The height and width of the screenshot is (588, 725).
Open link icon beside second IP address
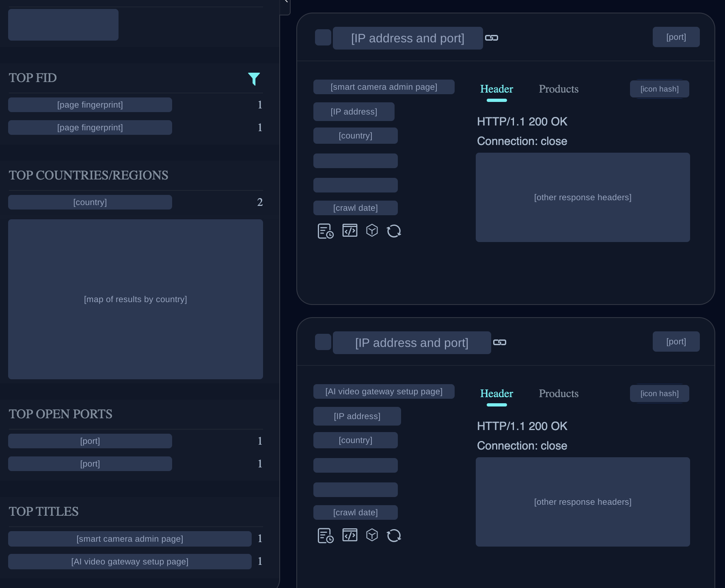tap(500, 342)
